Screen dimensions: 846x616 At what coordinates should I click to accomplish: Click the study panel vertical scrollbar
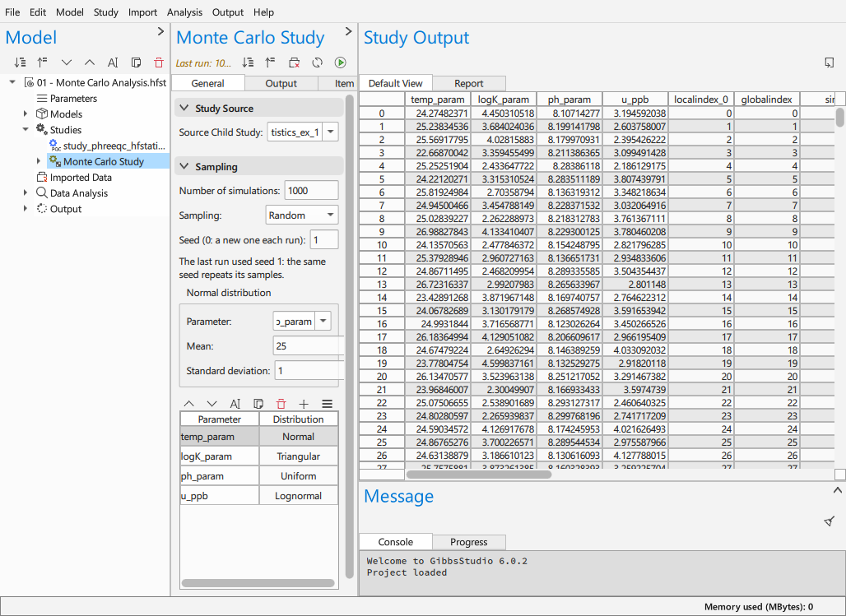click(349, 337)
